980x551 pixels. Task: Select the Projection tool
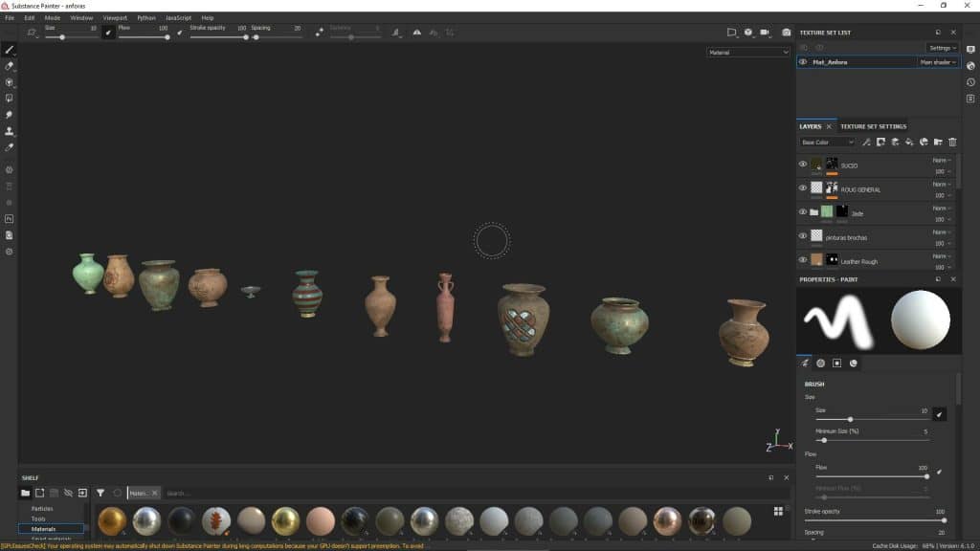pyautogui.click(x=10, y=82)
